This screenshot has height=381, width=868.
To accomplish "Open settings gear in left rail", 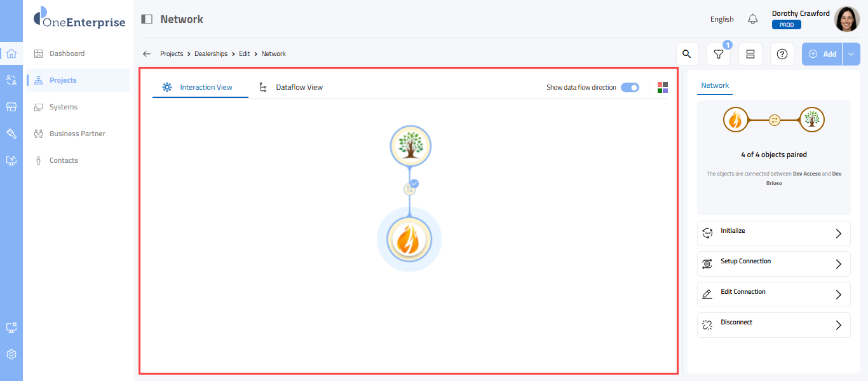I will pyautogui.click(x=11, y=354).
